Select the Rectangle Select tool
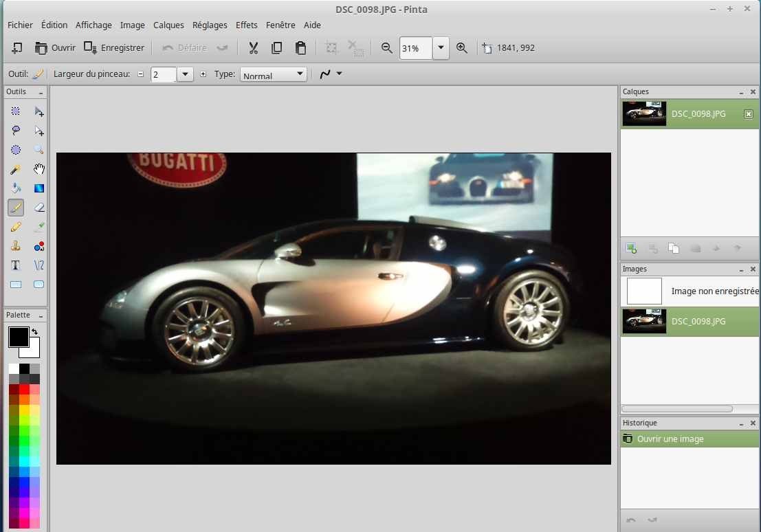 click(x=16, y=111)
